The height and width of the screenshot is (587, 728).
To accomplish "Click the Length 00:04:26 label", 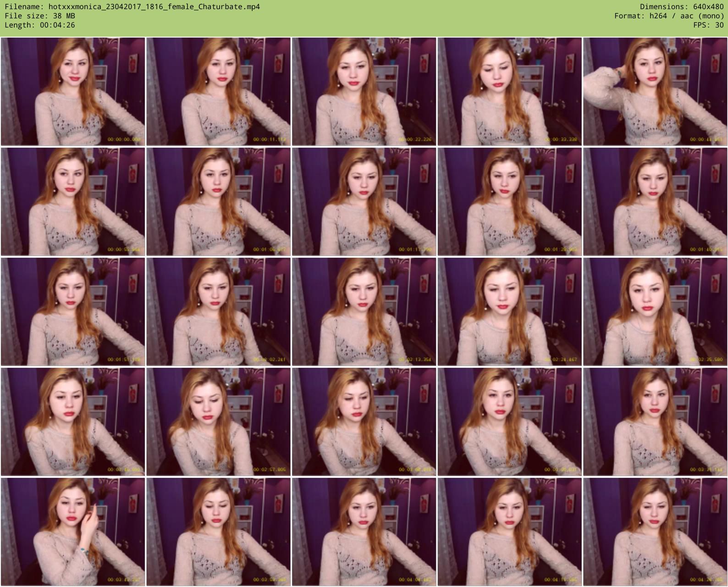I will click(x=40, y=25).
